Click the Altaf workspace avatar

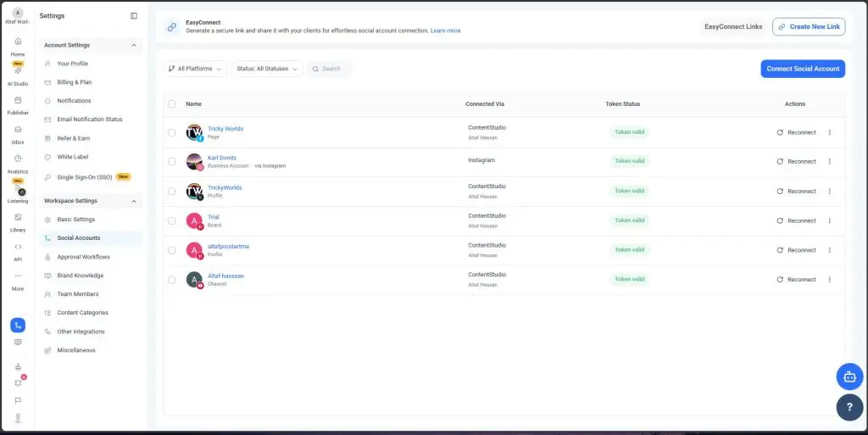[18, 14]
